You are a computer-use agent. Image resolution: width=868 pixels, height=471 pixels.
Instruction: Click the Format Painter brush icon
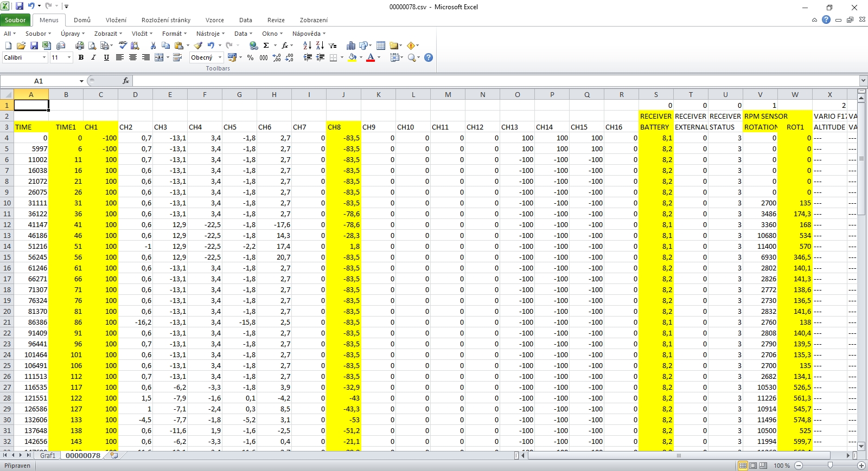[x=199, y=46]
